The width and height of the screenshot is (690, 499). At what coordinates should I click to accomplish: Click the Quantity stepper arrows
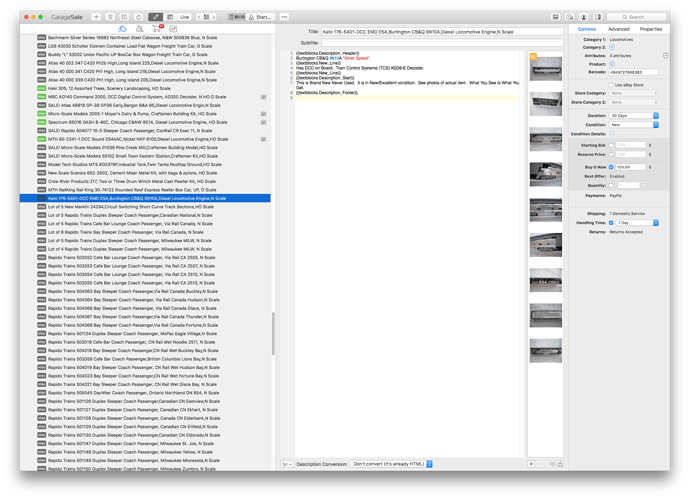pos(643,185)
